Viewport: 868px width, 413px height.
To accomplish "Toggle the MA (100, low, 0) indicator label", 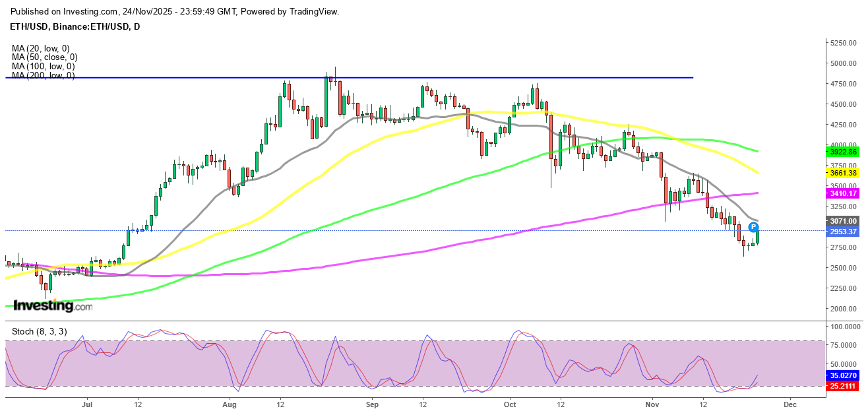I will coord(43,67).
